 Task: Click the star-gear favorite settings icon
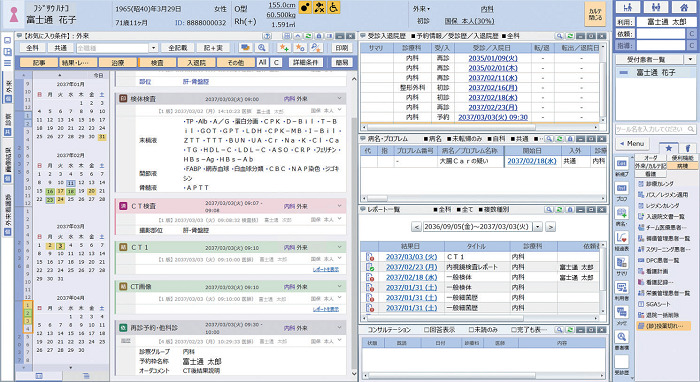pos(300,48)
